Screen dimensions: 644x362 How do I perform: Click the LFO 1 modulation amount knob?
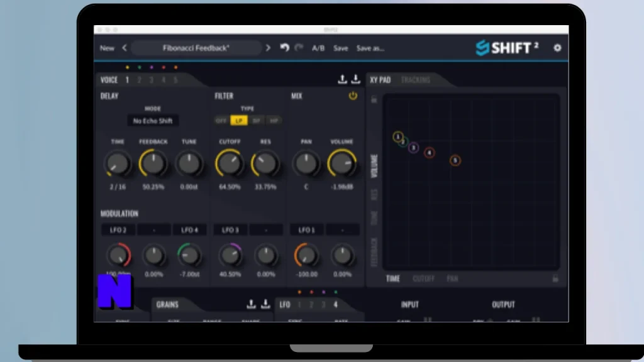[x=306, y=255]
